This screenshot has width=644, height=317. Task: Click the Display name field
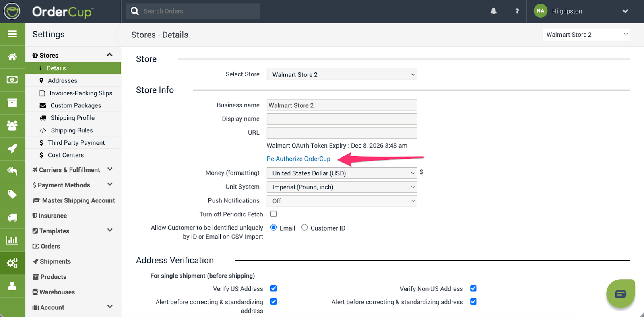point(342,119)
